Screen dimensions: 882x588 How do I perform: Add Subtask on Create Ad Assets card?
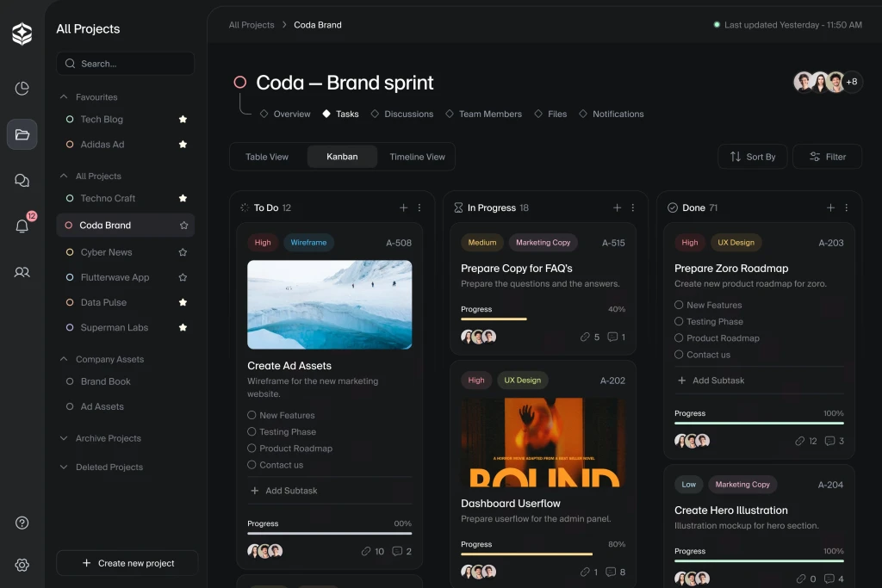click(284, 490)
